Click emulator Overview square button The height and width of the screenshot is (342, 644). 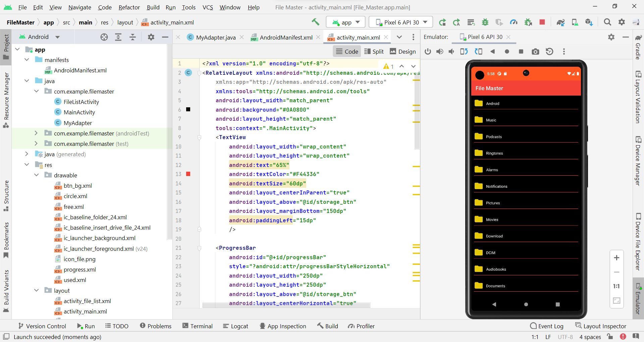(x=521, y=52)
